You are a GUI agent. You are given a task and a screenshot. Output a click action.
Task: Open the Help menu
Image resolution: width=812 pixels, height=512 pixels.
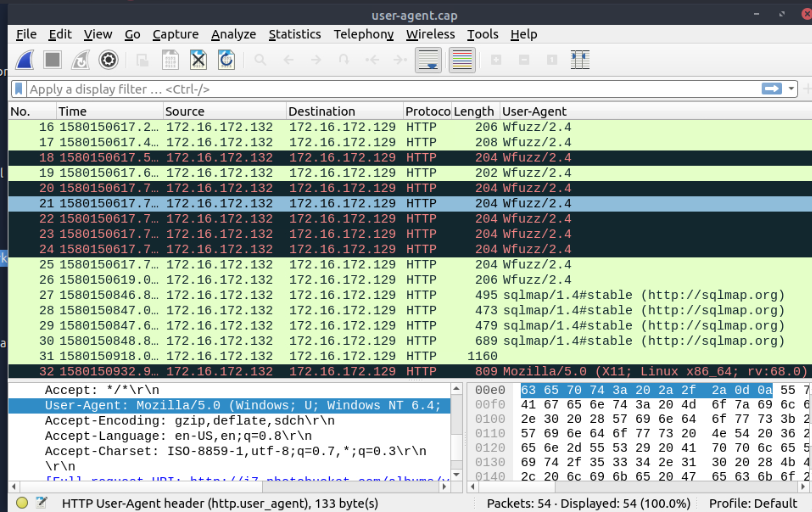tap(524, 35)
